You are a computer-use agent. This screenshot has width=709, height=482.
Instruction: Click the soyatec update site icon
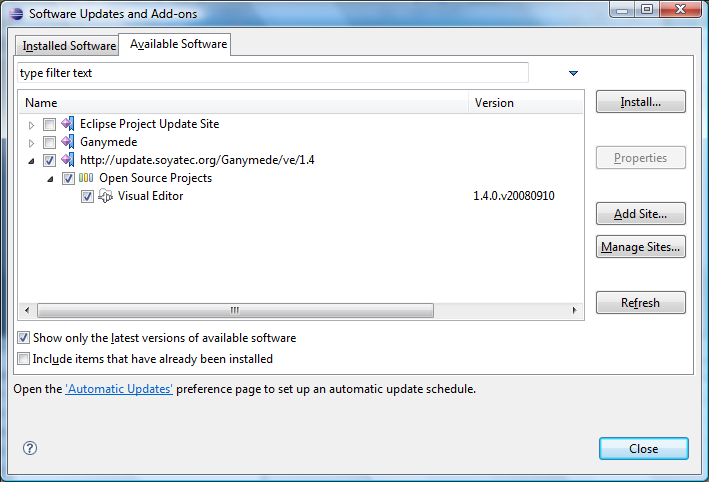tap(68, 160)
